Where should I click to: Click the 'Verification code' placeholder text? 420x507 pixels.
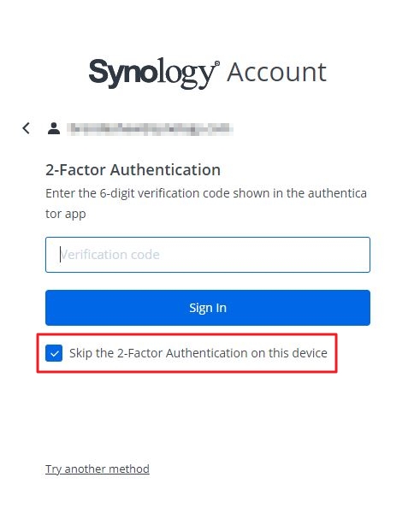pos(110,255)
